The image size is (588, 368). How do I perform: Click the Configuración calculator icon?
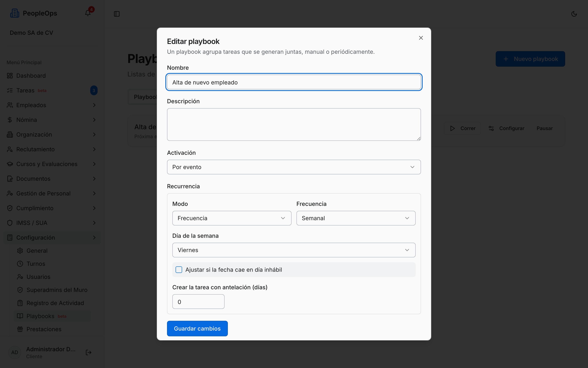10,238
